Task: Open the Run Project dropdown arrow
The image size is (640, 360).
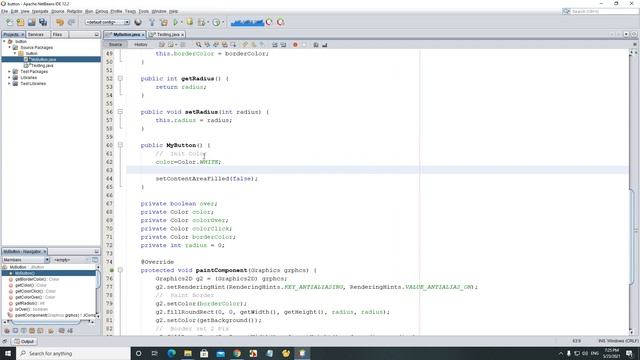Action: [182, 22]
